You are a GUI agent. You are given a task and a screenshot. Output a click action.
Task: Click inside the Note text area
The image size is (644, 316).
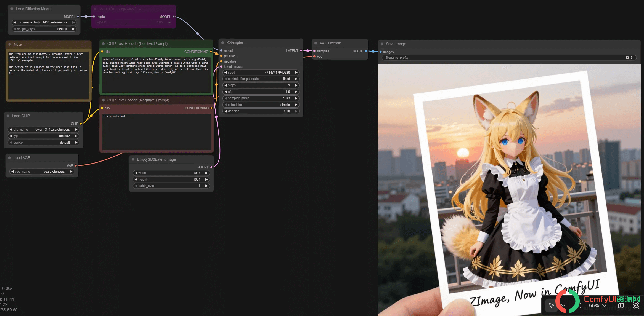(49, 75)
